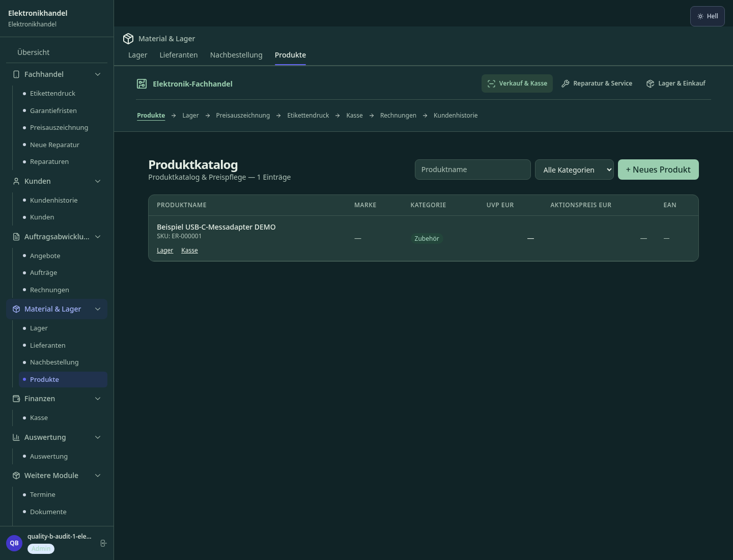
Task: Collapse the Fachhandel sidebar section
Action: [x=98, y=74]
